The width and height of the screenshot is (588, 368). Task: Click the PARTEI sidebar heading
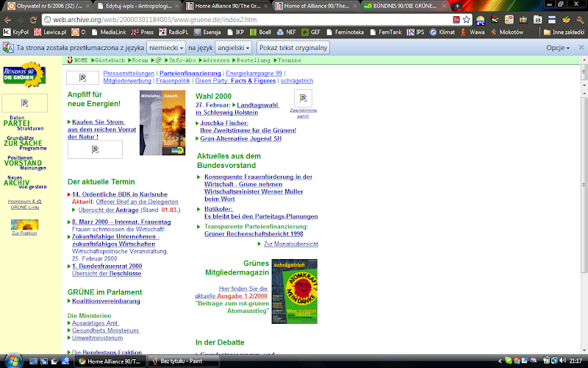click(16, 123)
